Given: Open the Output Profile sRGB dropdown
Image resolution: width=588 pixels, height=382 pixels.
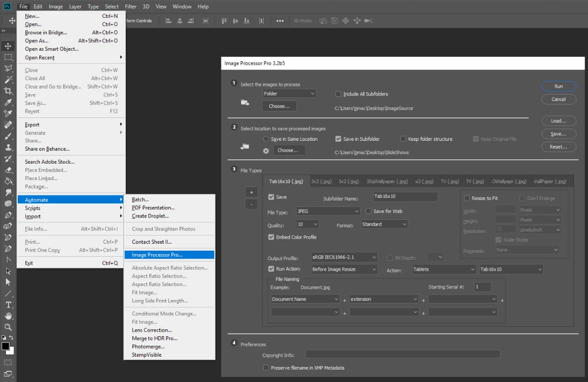Looking at the screenshot, I should (x=344, y=257).
